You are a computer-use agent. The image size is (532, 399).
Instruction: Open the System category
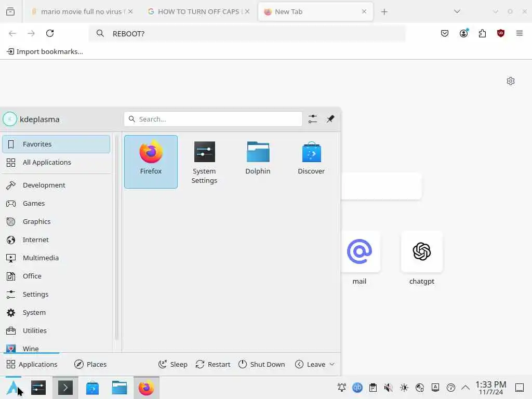tap(56, 312)
